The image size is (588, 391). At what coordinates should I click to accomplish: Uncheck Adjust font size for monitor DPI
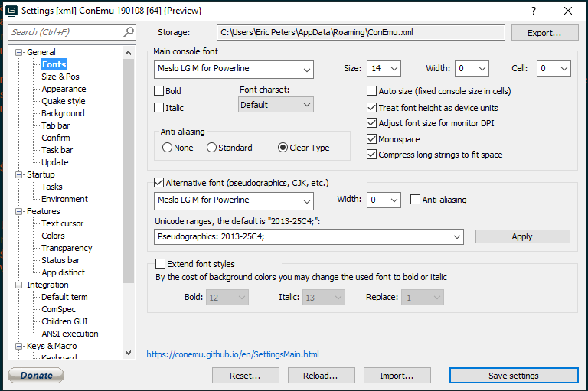(371, 123)
